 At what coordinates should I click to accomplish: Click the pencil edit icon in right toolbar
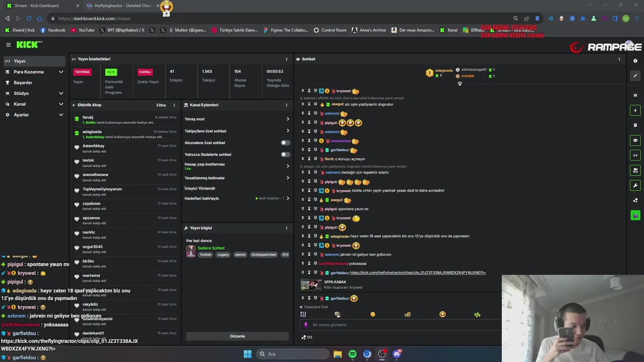(x=635, y=76)
